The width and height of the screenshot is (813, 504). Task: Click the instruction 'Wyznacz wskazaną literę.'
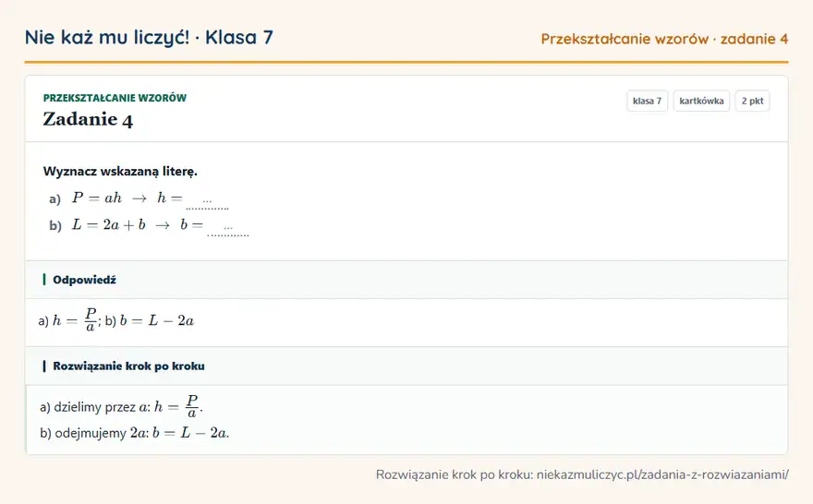[x=120, y=172]
